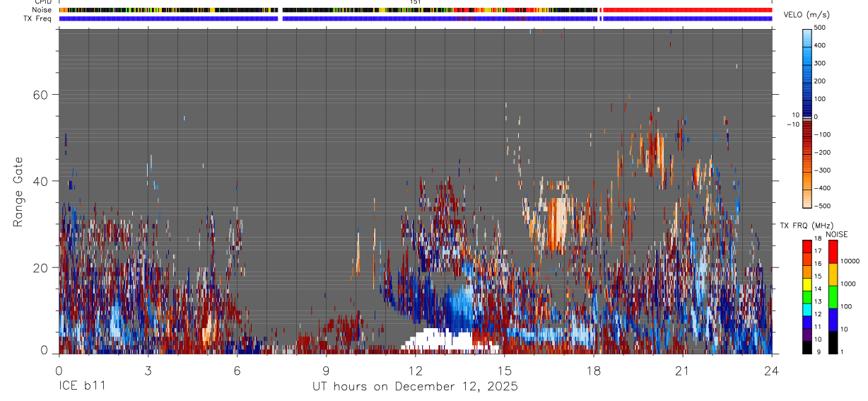The height and width of the screenshot is (401, 868).
Task: Click the yellow swatch in TX FRQ legend
Action: [x=807, y=284]
